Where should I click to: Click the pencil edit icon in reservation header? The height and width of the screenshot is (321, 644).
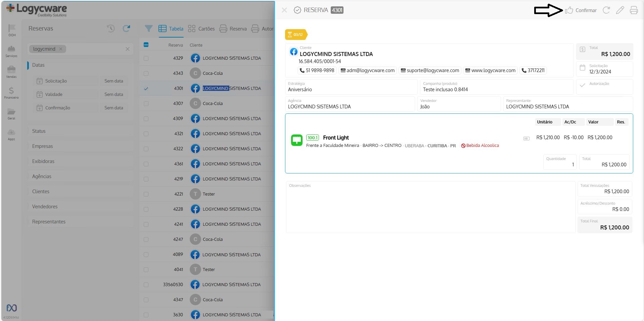[x=620, y=10]
